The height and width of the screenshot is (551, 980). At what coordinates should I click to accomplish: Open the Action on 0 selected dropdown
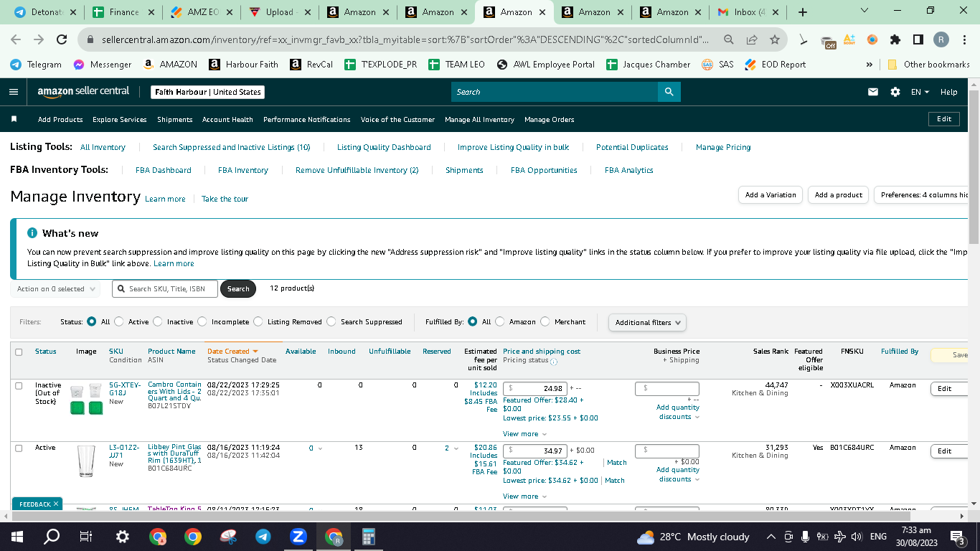(x=57, y=289)
